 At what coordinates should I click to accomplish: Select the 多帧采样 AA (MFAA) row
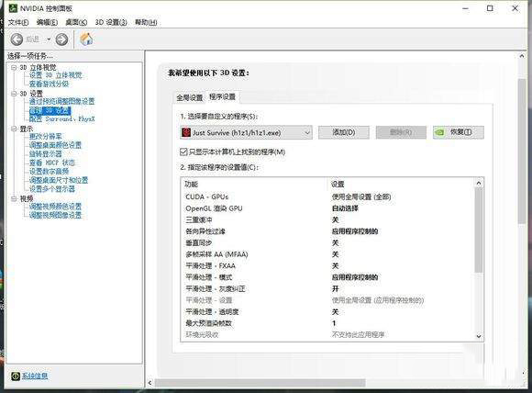tap(327, 254)
